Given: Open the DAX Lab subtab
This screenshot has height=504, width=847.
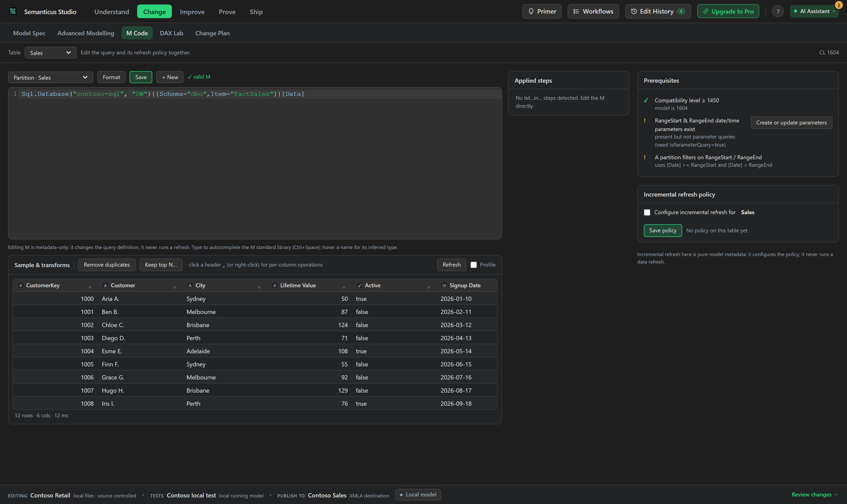Looking at the screenshot, I should coord(171,33).
